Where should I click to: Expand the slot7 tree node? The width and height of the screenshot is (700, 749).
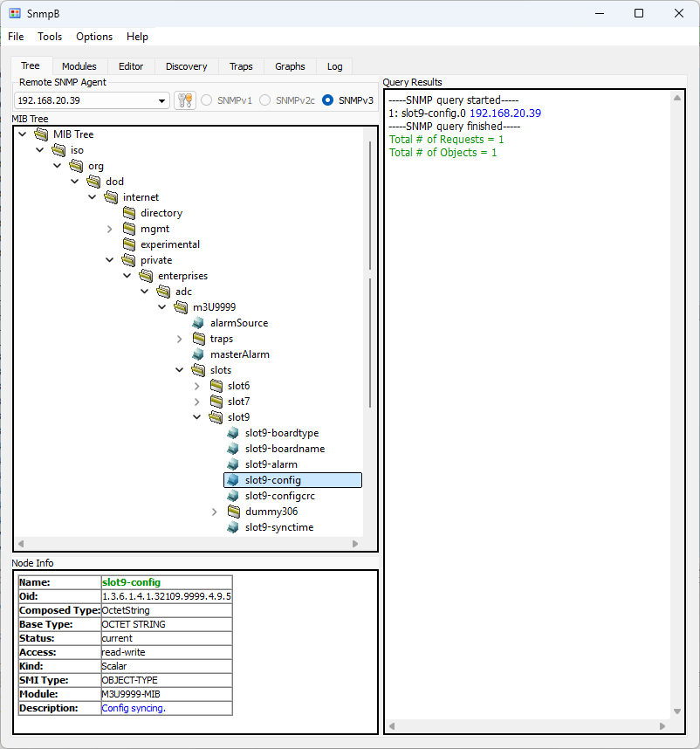[x=197, y=402]
